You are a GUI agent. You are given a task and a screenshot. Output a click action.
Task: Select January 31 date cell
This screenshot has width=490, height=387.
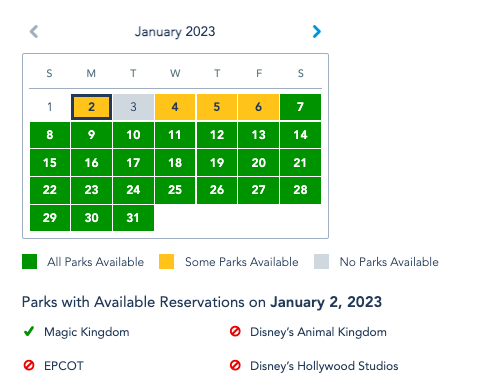(133, 218)
